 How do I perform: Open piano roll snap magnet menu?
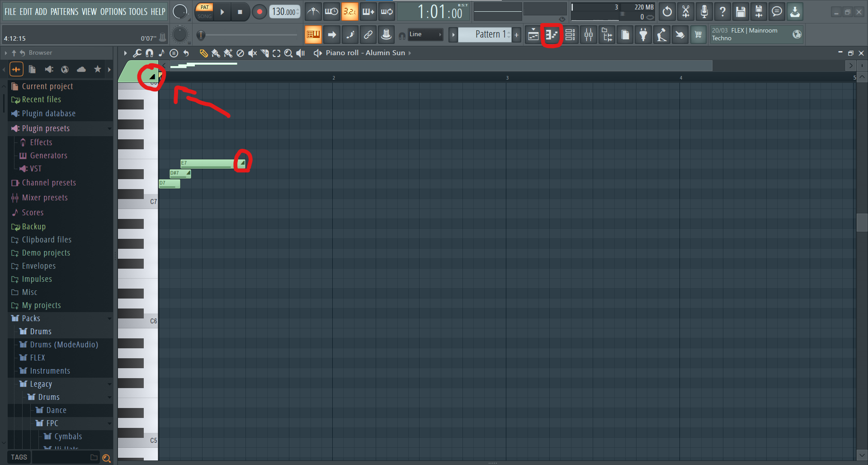coord(149,53)
